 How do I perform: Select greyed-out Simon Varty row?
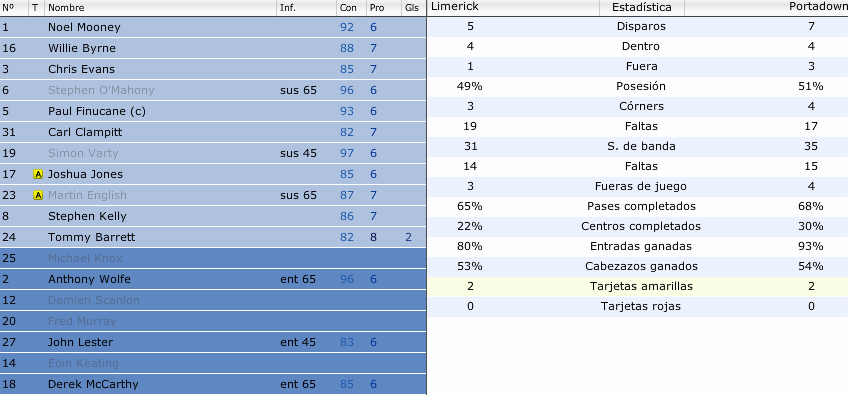coord(213,153)
